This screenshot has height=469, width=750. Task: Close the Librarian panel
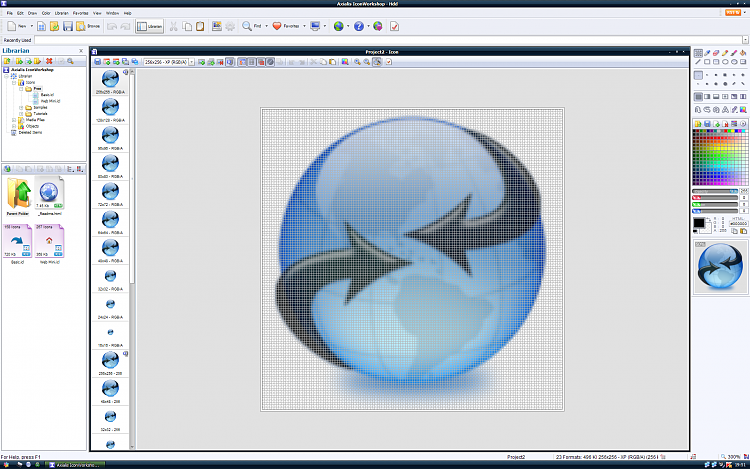[81, 51]
